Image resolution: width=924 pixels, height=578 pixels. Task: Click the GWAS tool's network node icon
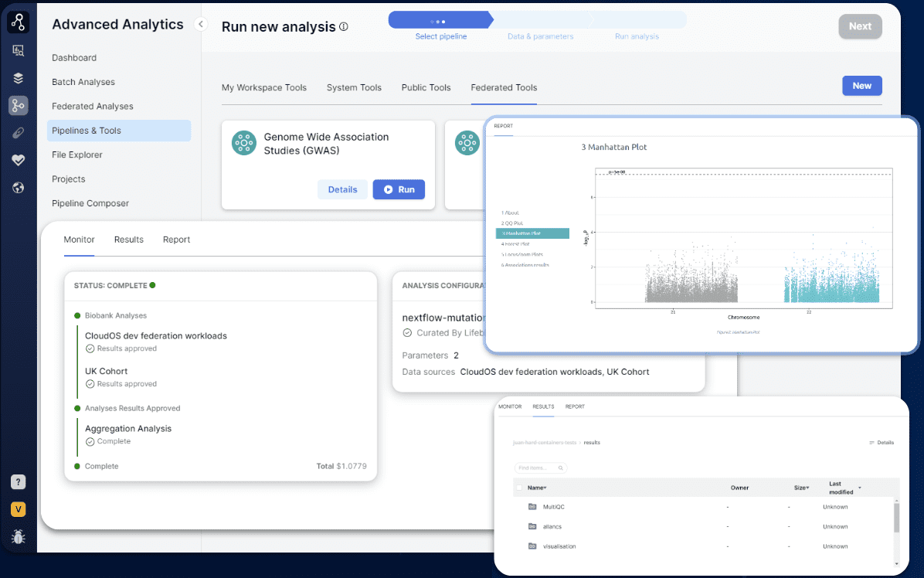point(243,143)
